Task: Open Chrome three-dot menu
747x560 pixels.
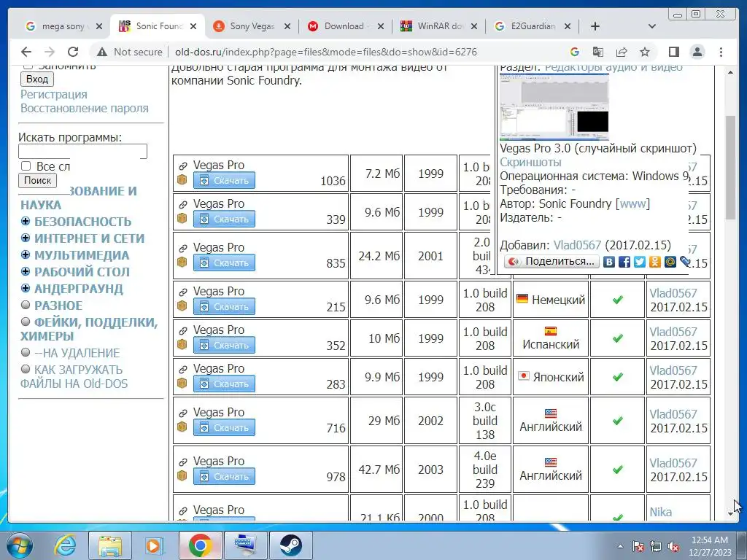Action: 721,52
